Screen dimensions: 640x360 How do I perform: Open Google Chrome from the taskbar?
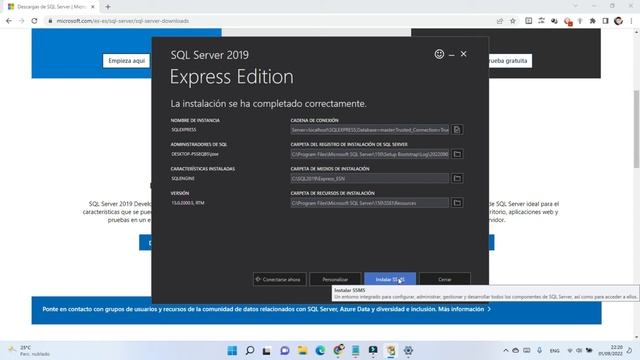pyautogui.click(x=338, y=350)
